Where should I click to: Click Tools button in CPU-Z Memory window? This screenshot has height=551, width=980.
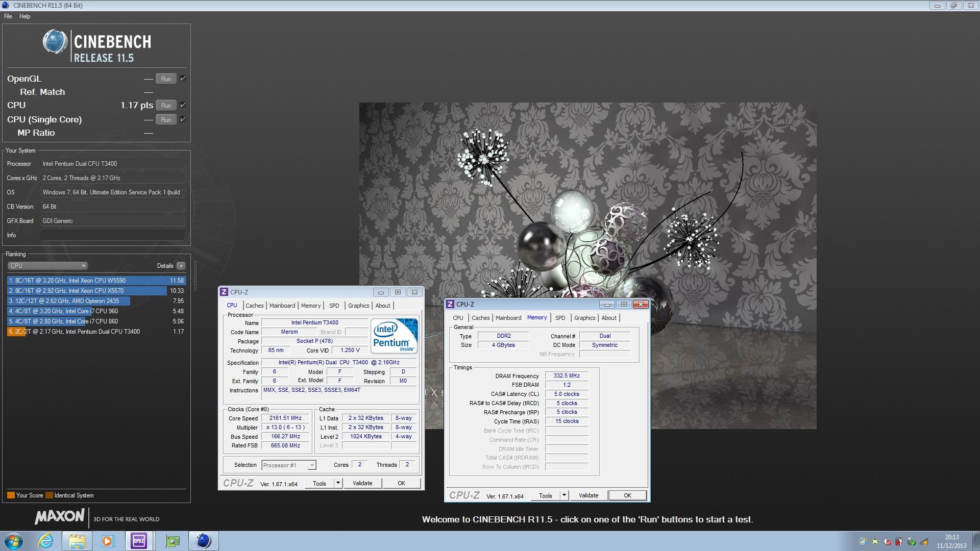tap(546, 495)
